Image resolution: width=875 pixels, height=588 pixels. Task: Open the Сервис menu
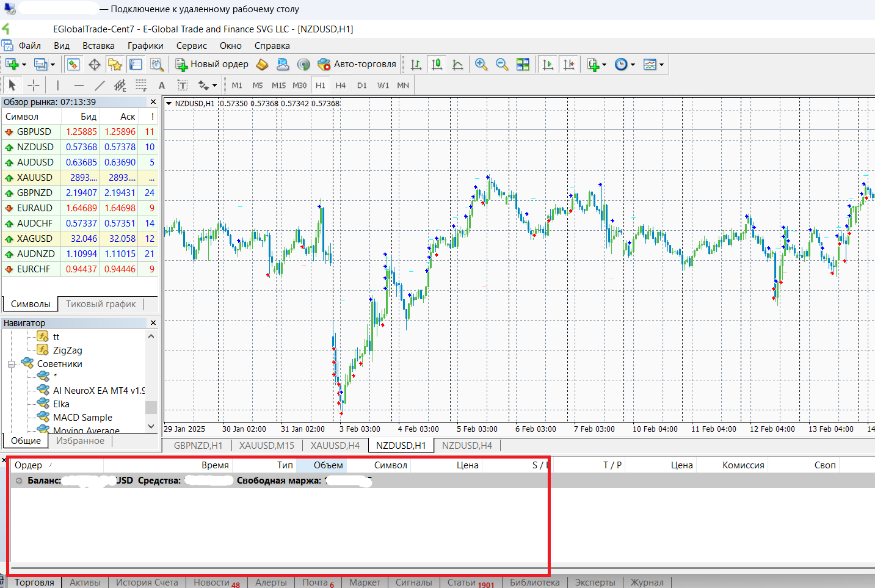pyautogui.click(x=191, y=46)
